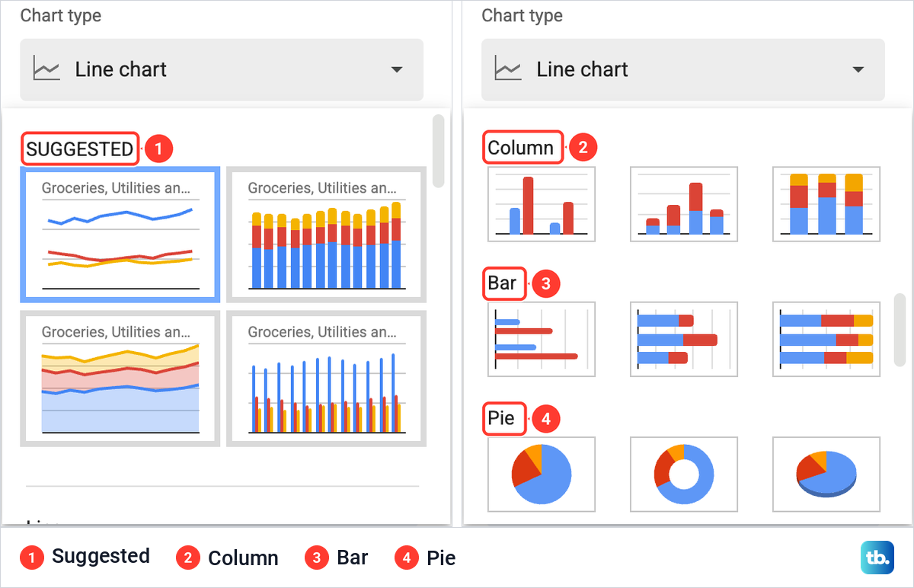Choose the standard pie chart icon

[x=542, y=474]
